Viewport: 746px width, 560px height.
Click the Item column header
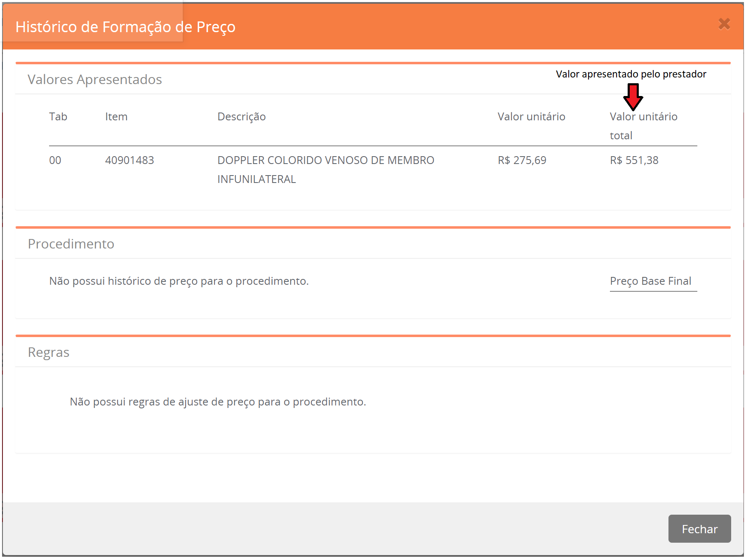click(x=116, y=117)
